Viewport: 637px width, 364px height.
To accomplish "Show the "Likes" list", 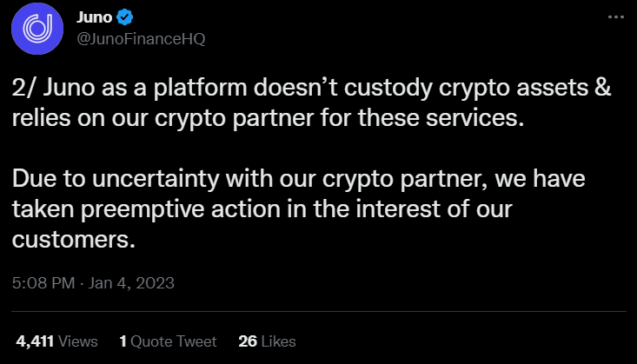I will pyautogui.click(x=279, y=341).
